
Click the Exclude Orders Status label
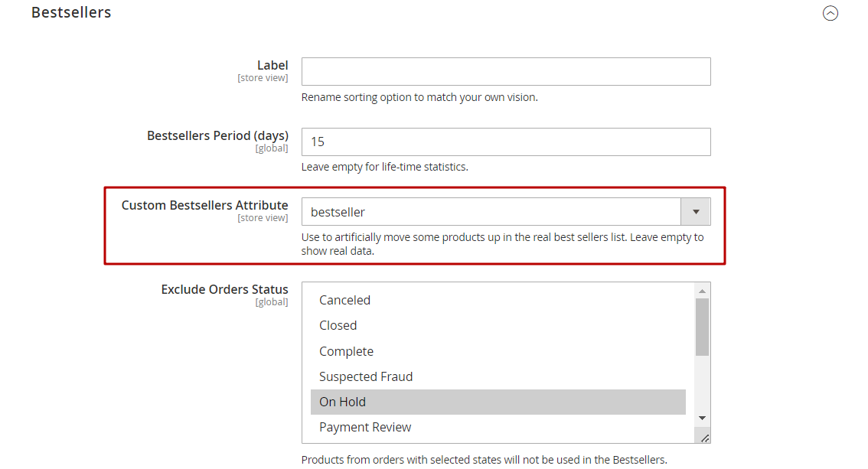click(225, 289)
